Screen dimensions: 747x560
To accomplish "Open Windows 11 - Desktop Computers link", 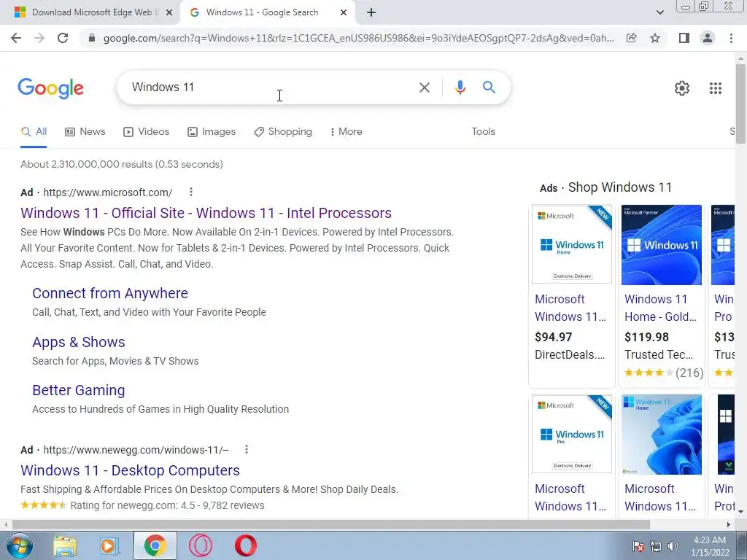I will coord(130,470).
